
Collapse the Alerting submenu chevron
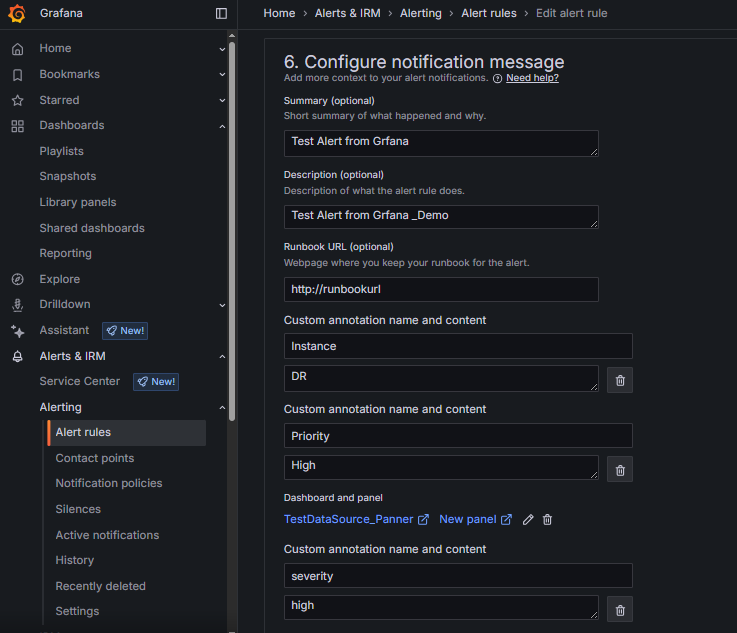point(222,407)
